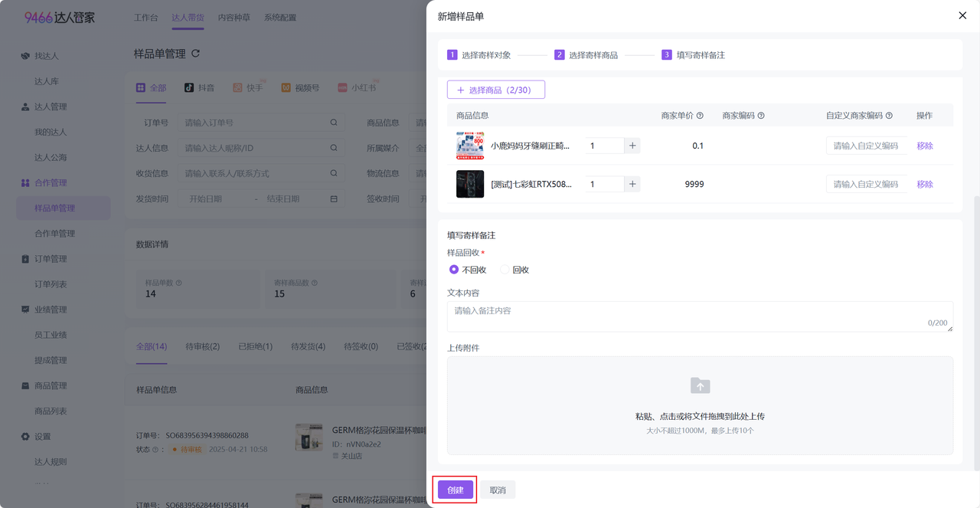Switch to the 已拒绝(1) status tab
This screenshot has height=508, width=980.
(255, 346)
